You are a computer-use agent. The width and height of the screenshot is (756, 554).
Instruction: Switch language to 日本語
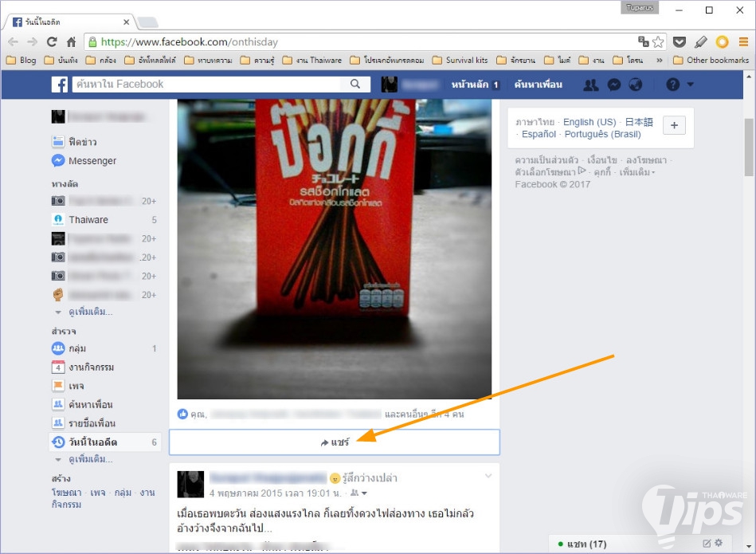pyautogui.click(x=639, y=122)
